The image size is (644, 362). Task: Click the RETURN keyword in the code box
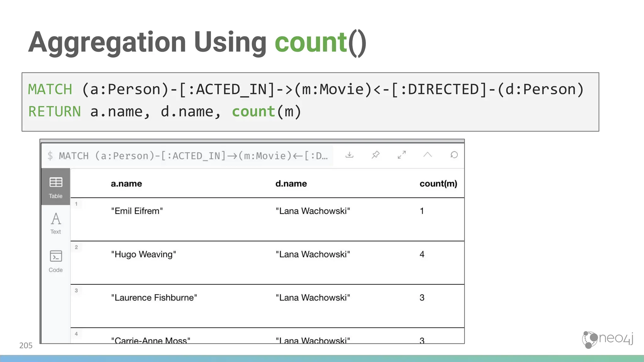coord(55,112)
